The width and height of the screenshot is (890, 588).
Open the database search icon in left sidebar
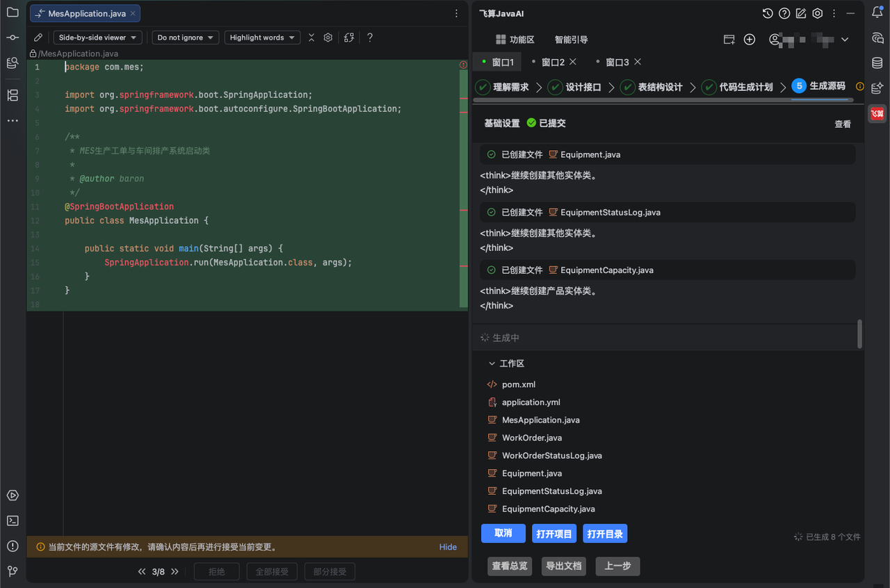pyautogui.click(x=13, y=63)
